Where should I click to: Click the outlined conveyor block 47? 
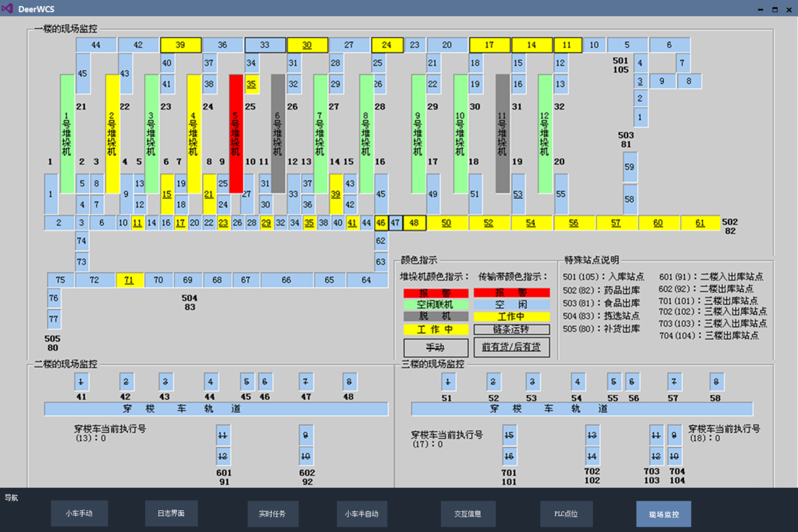point(395,223)
